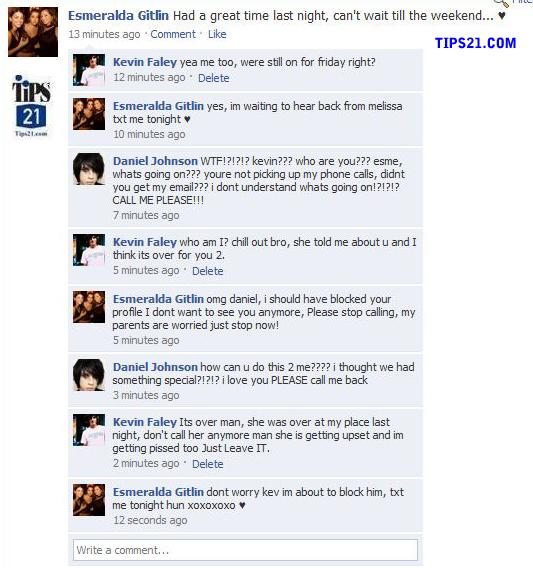Click Esmeralda Gitlin's main post profile photo
533x568 pixels.
tap(33, 32)
